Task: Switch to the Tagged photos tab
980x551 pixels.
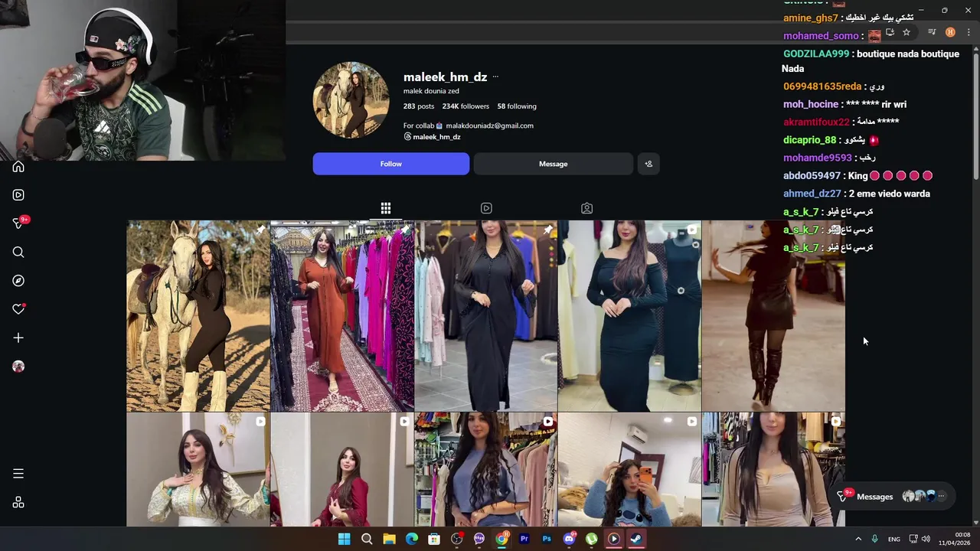Action: point(586,208)
